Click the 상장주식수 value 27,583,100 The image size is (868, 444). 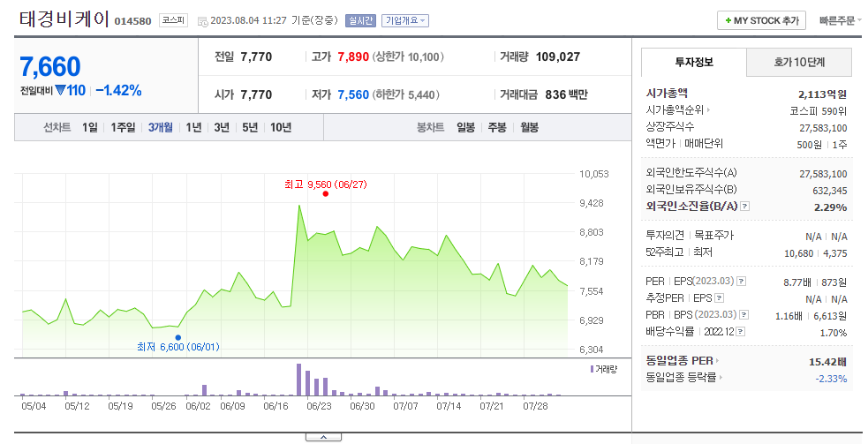[x=823, y=128]
